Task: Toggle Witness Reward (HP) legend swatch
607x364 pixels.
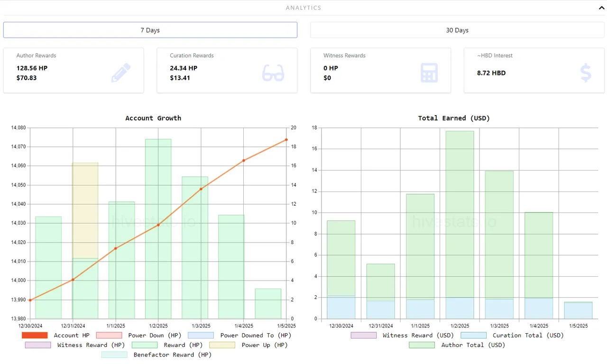Action: coord(38,345)
